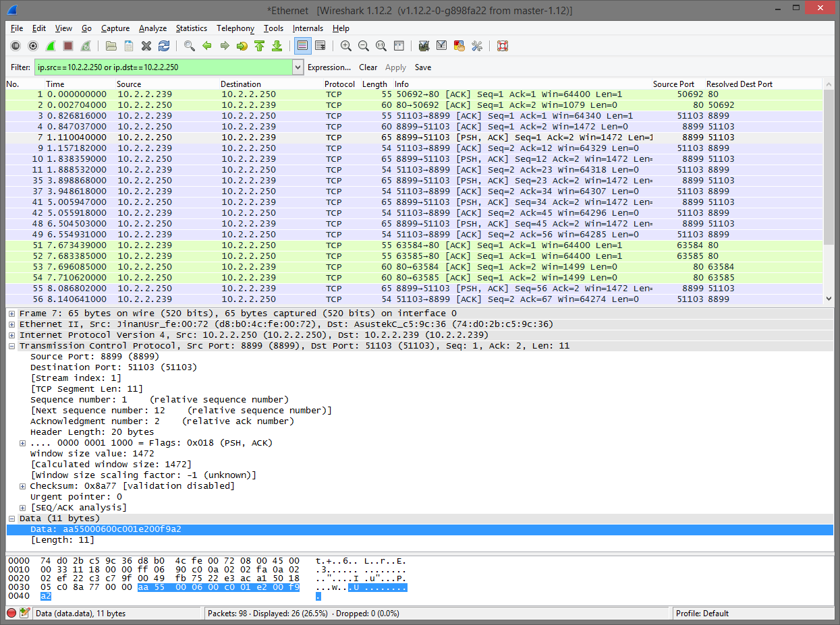Clear the current display filter
Image resolution: width=840 pixels, height=625 pixels.
click(x=368, y=67)
